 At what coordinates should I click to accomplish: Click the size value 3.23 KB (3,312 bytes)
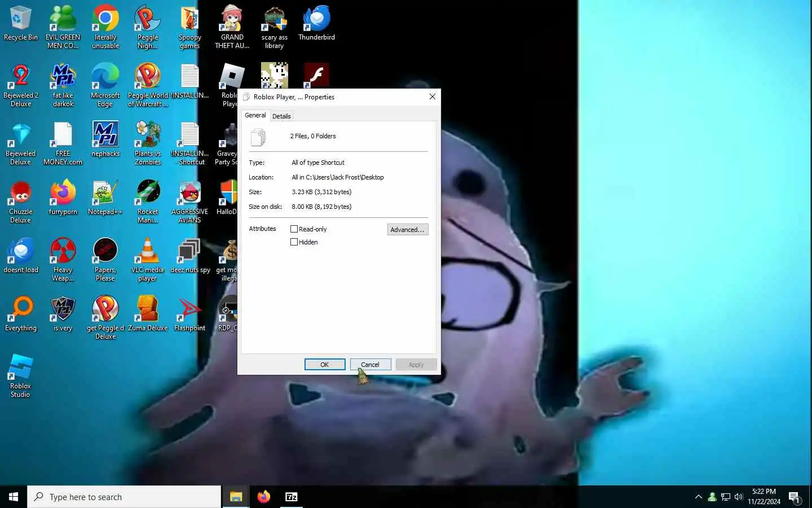321,192
